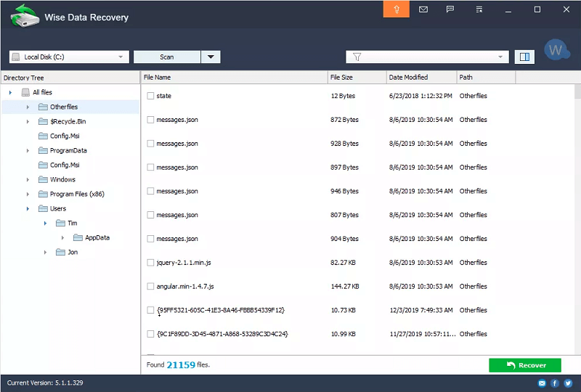This screenshot has width=581, height=392.
Task: Open the settings menu list icon
Action: coord(479,9)
